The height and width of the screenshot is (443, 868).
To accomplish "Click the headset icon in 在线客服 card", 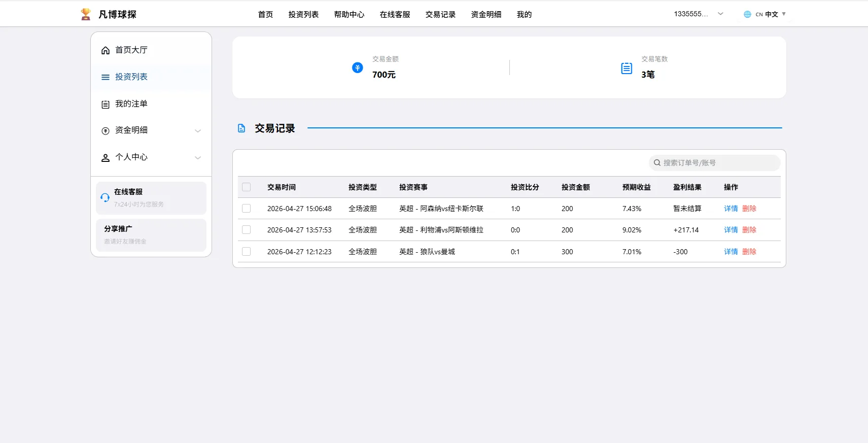I will pos(105,197).
